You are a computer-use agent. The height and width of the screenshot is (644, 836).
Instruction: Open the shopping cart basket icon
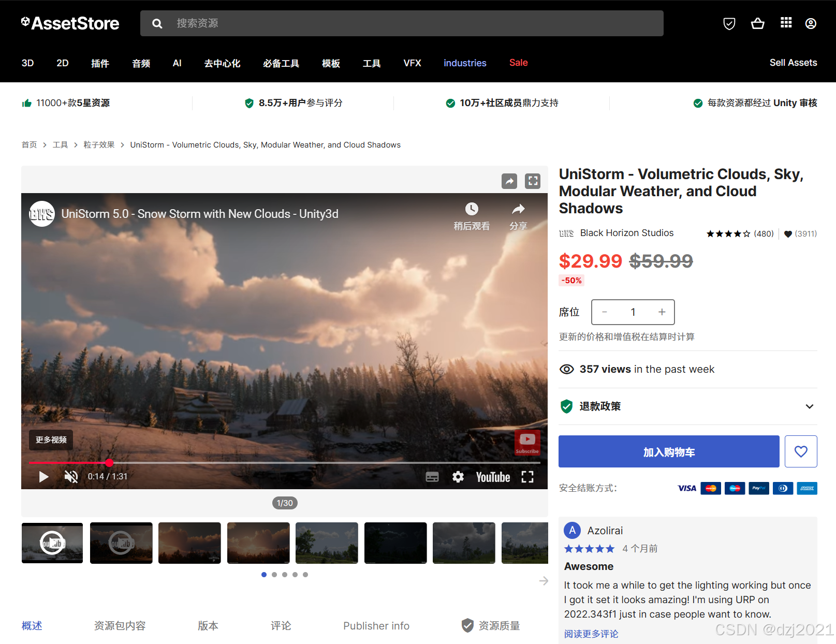tap(758, 23)
